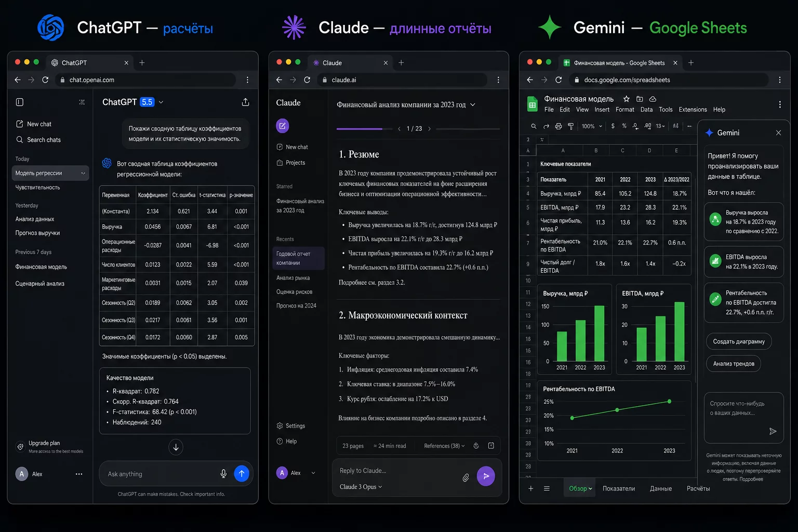Open the Обзор sheet tab dropdown arrow
This screenshot has width=798, height=532.
[x=590, y=489]
